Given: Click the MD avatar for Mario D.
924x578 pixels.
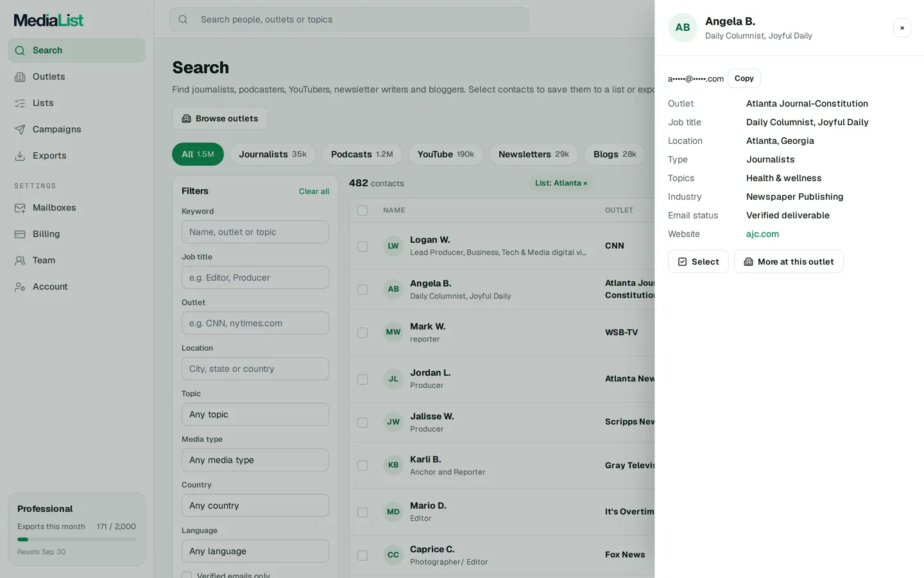Looking at the screenshot, I should click(x=393, y=512).
